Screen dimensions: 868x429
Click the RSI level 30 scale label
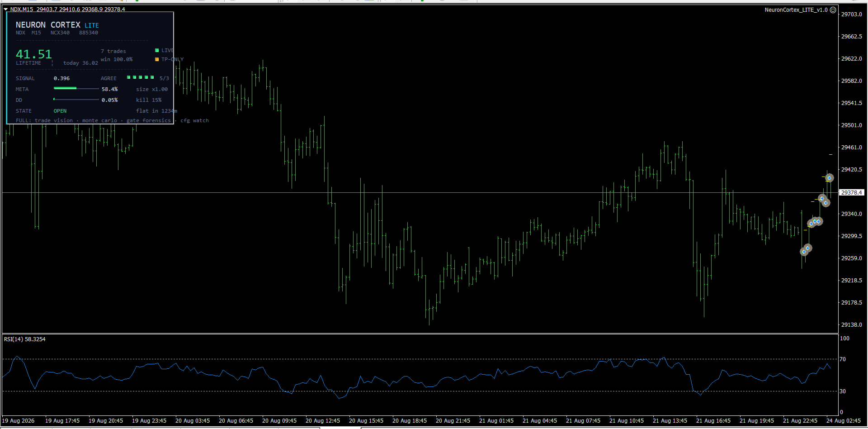click(843, 391)
